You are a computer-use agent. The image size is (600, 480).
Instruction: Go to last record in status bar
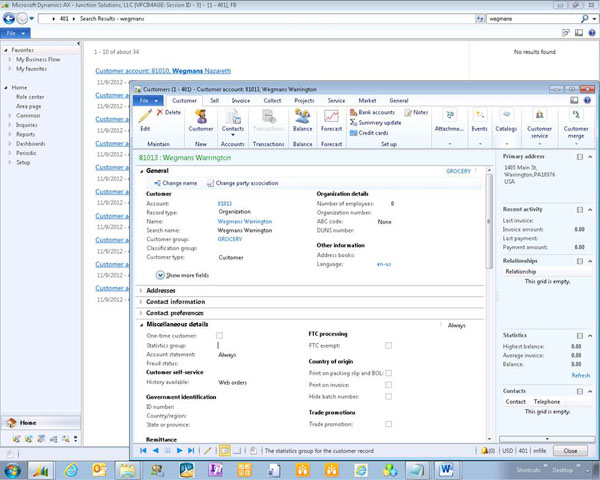[x=191, y=451]
